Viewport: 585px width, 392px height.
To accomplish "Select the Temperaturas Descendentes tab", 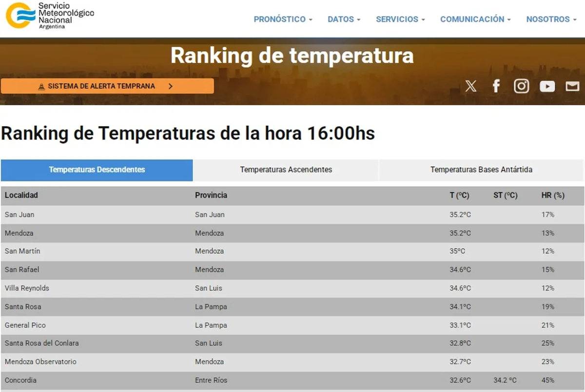I will tap(97, 170).
